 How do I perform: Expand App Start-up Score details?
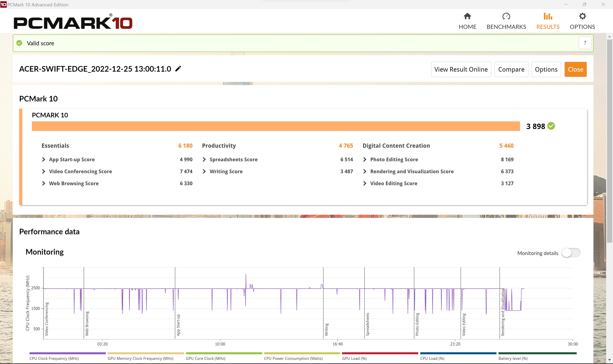coord(43,160)
